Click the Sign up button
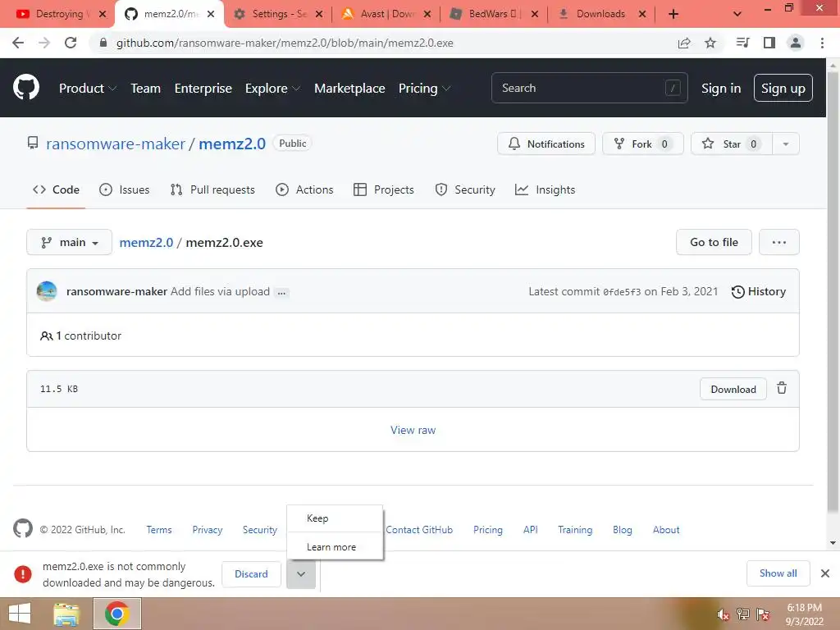This screenshot has height=630, width=840. [x=783, y=89]
